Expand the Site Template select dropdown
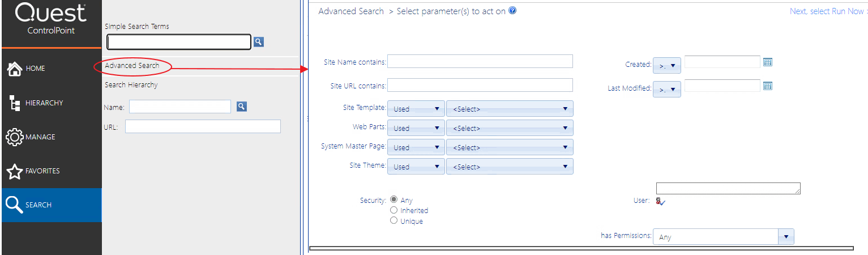 (510, 109)
